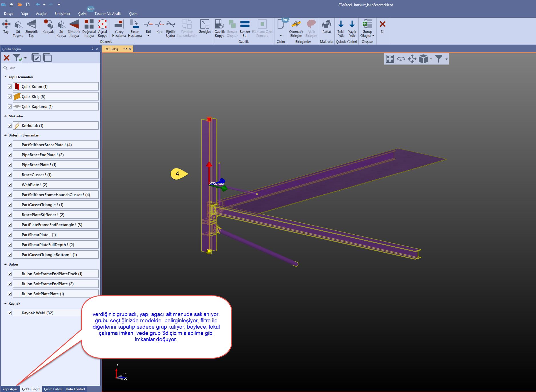
Task: Select the Çelik Kiriş list item
Action: pyautogui.click(x=55, y=97)
